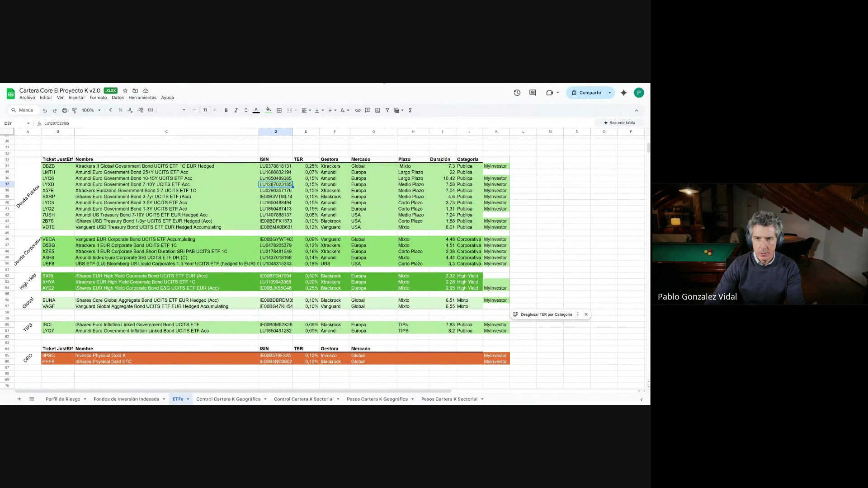Screen dimensions: 868x488
Task: Switch to Control Cartera K Geográfica sheet
Action: pos(228,399)
